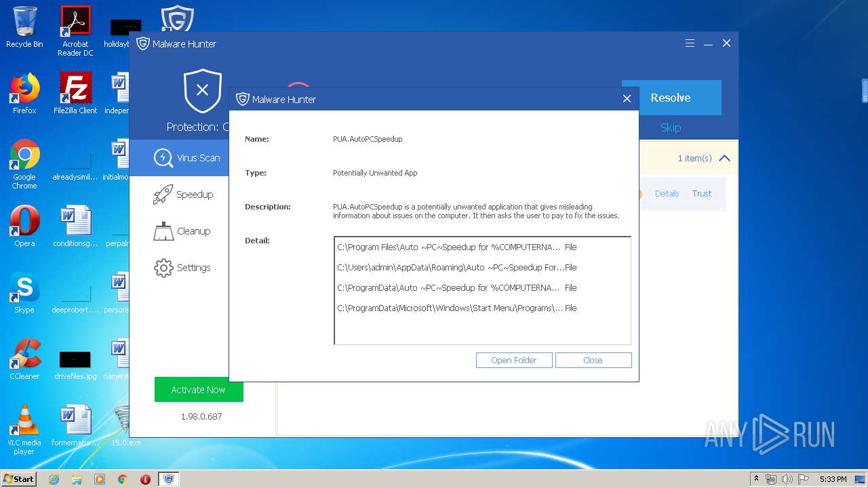The width and height of the screenshot is (868, 488).
Task: Open media player from taskbar
Action: tap(100, 479)
